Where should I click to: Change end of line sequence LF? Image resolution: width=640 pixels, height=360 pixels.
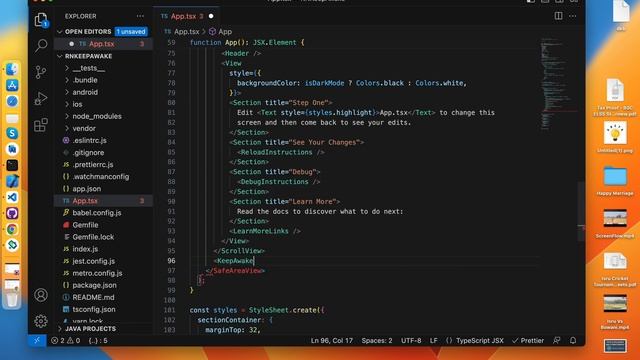click(433, 340)
